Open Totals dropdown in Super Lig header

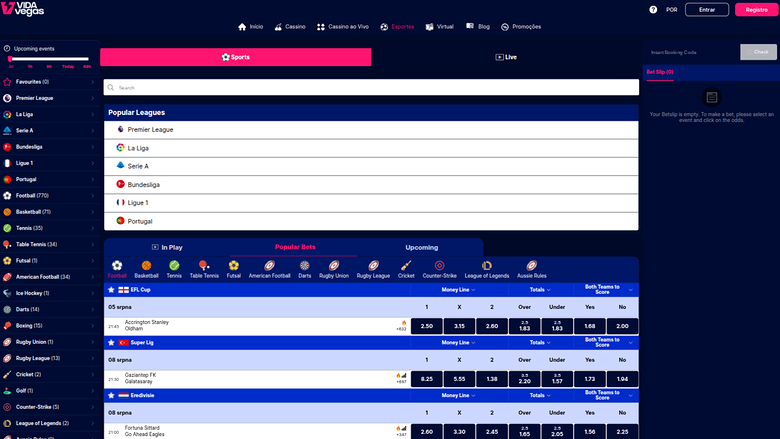pos(540,342)
